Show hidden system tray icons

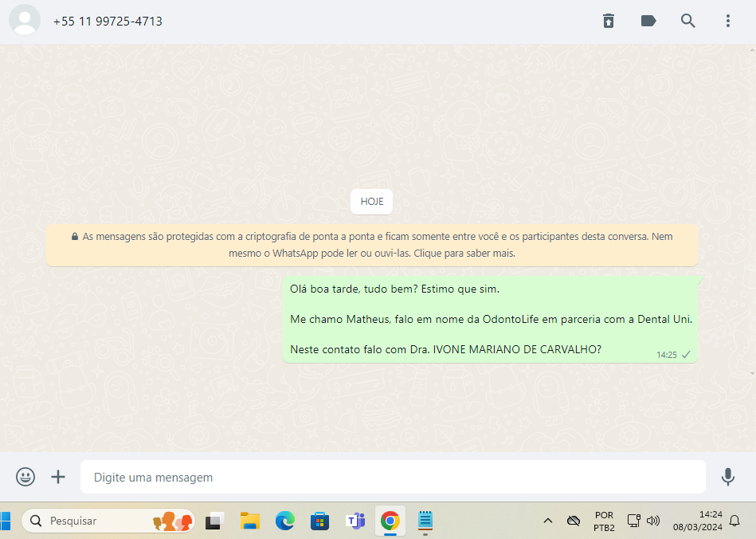548,521
